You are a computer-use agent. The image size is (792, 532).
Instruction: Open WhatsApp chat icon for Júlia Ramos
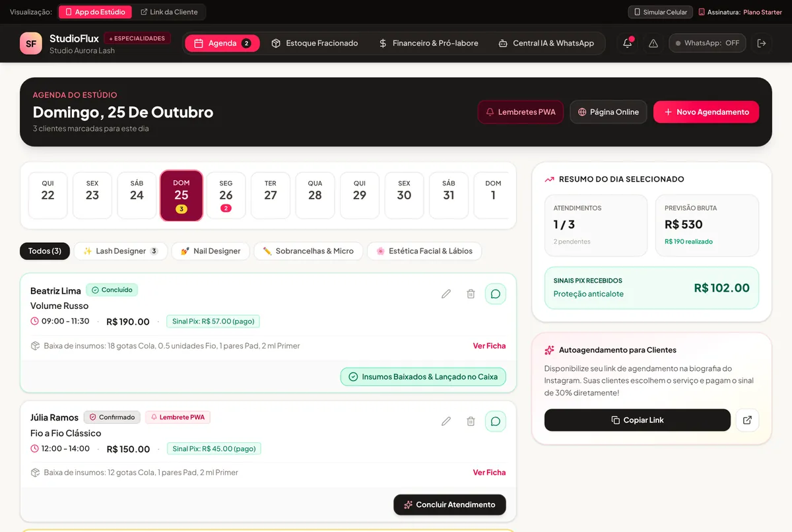pyautogui.click(x=496, y=421)
